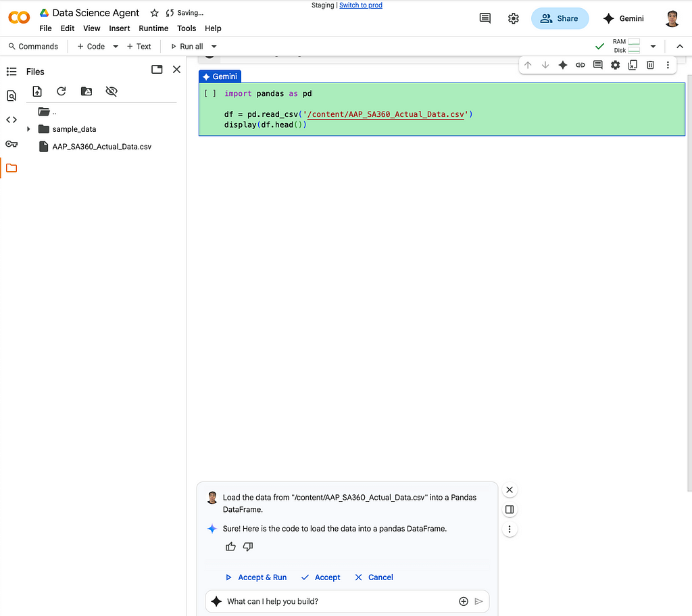
Task: Toggle the Files folder sidebar icon
Action: tap(11, 168)
